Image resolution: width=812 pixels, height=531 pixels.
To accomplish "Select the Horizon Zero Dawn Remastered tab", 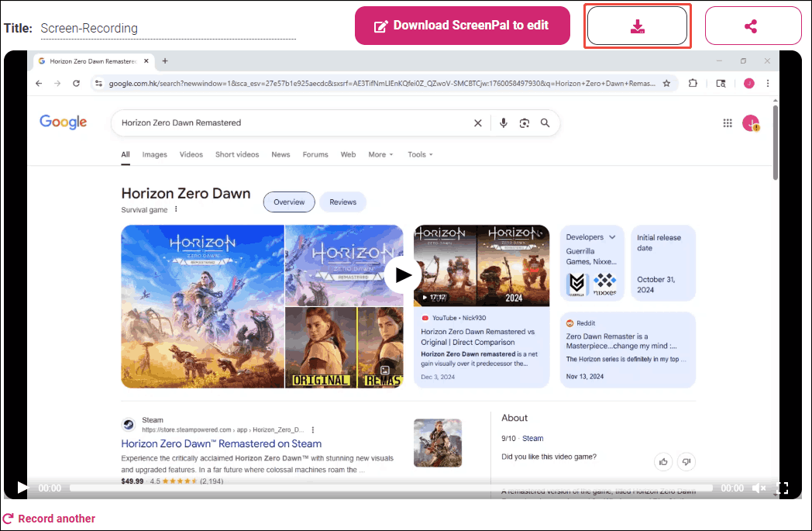I will pos(93,60).
